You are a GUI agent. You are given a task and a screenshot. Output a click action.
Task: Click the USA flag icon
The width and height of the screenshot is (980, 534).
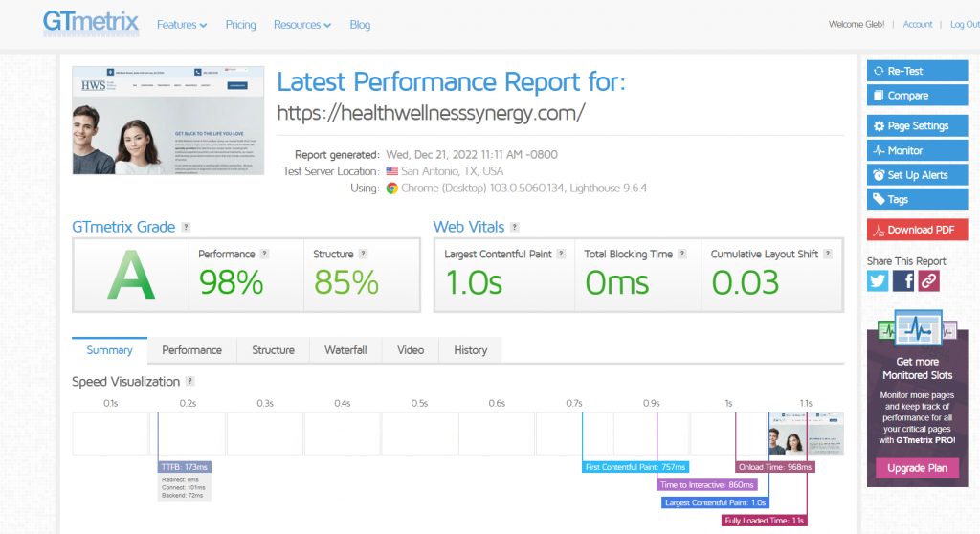point(391,171)
